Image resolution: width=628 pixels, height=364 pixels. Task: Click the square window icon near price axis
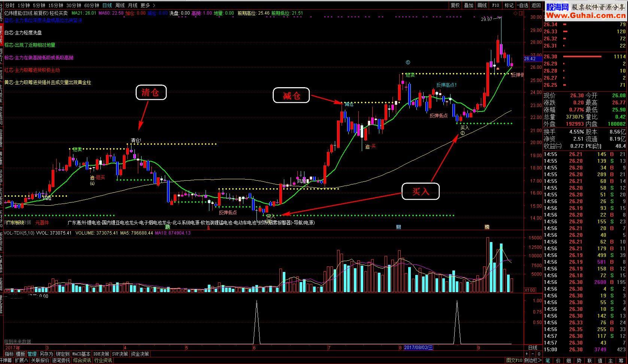click(521, 13)
